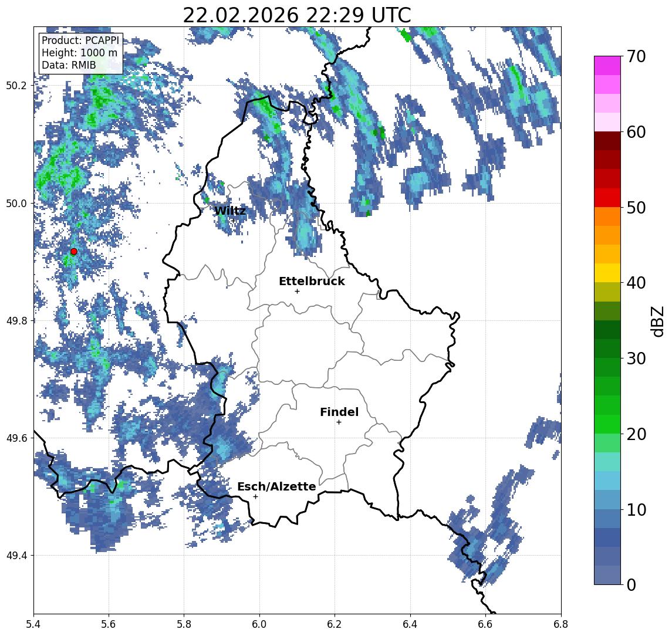The width and height of the screenshot is (672, 636).
Task: Click the 6.2 longitude axis label
Action: pos(335,624)
